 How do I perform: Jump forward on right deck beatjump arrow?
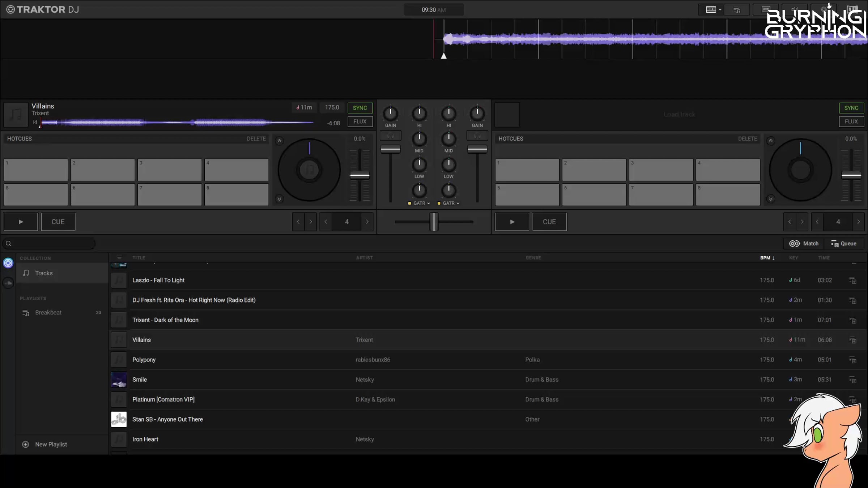pos(802,222)
